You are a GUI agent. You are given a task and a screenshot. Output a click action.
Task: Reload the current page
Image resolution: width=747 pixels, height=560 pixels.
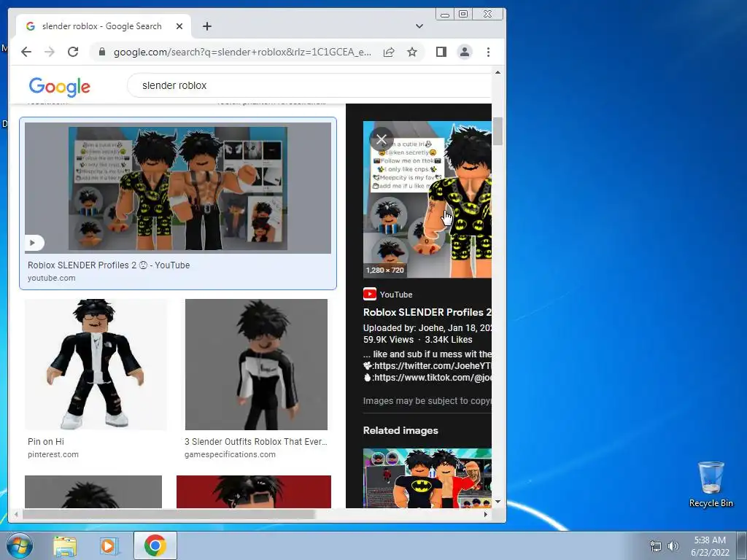[73, 52]
